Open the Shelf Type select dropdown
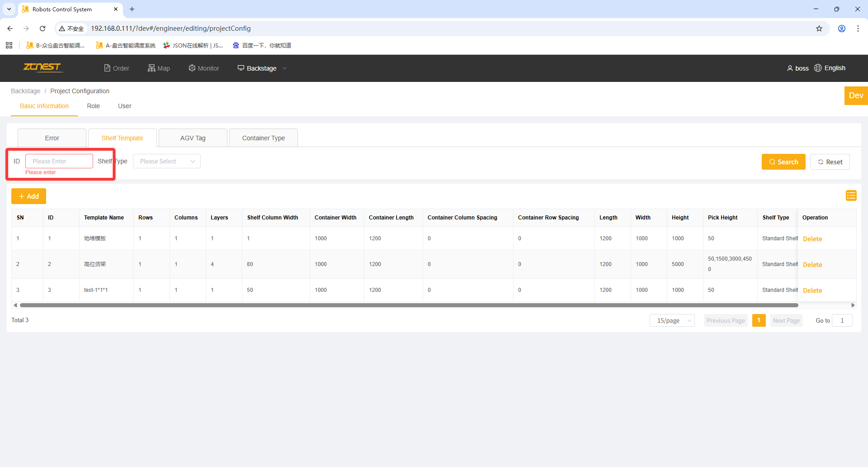Screen dimensions: 868x467 (166, 161)
